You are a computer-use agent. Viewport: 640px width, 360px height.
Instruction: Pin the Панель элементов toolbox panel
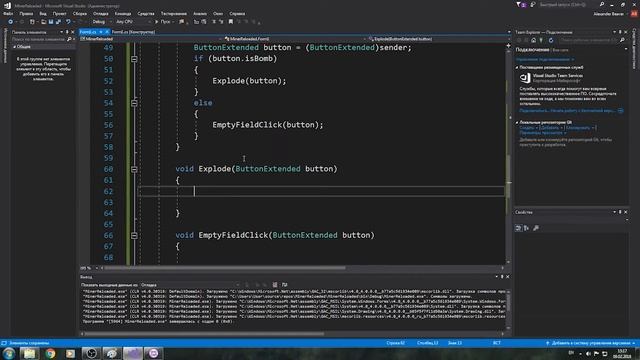pos(67,32)
